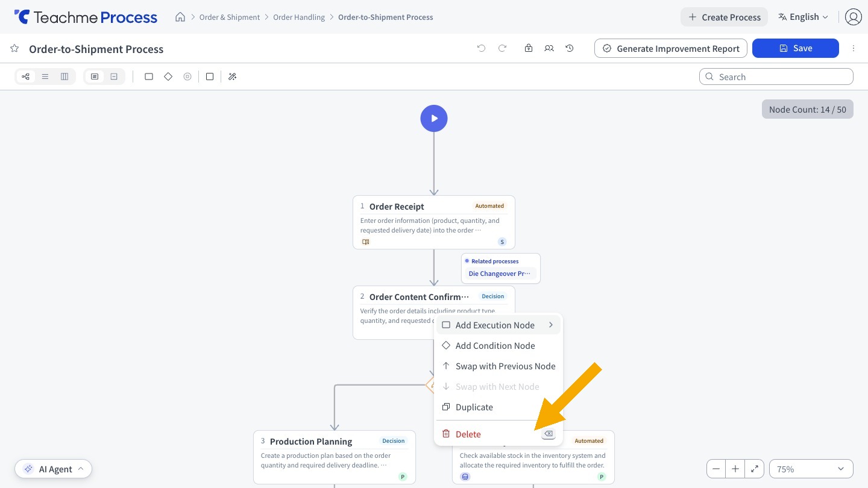Zoom out with the minus button
Screen dimensions: 868x488
(716, 469)
